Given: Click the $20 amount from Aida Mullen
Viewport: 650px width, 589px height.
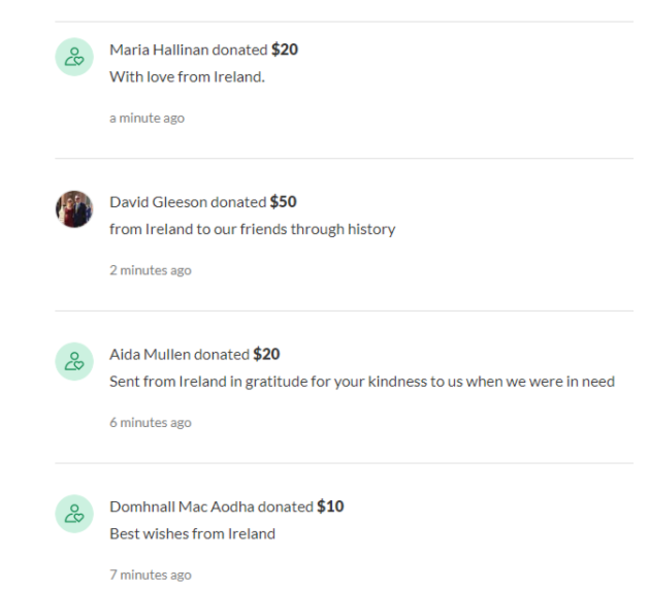Looking at the screenshot, I should (266, 354).
